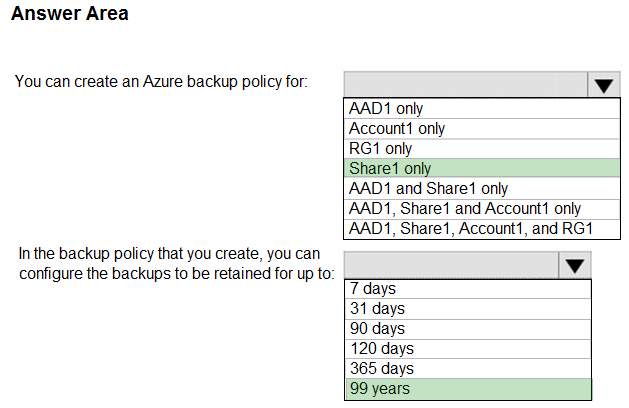The width and height of the screenshot is (629, 408).
Task: Choose the highlighted Share1 only option
Action: click(482, 168)
